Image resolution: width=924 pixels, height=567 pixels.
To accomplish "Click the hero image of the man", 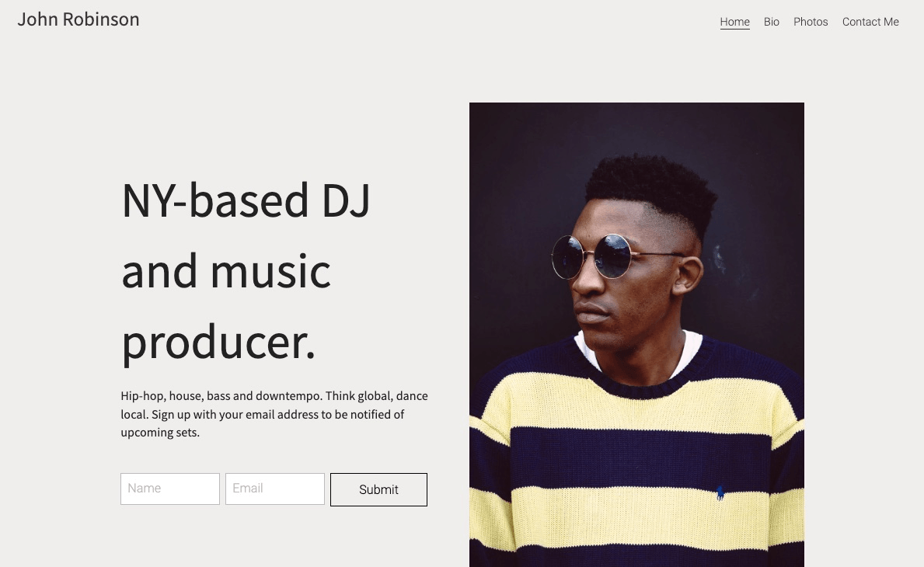I will click(636, 334).
